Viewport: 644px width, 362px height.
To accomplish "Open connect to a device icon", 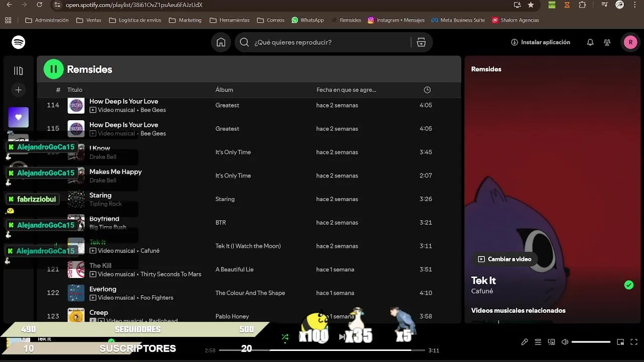I will point(551,342).
